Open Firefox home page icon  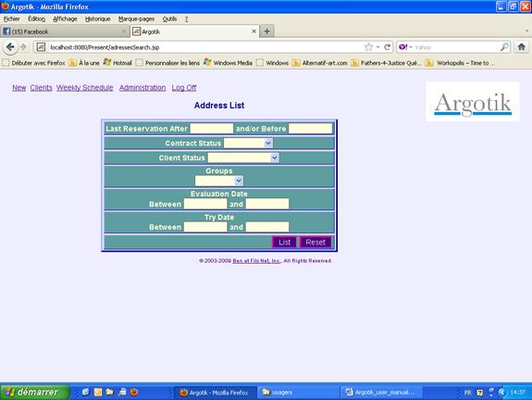coord(522,47)
